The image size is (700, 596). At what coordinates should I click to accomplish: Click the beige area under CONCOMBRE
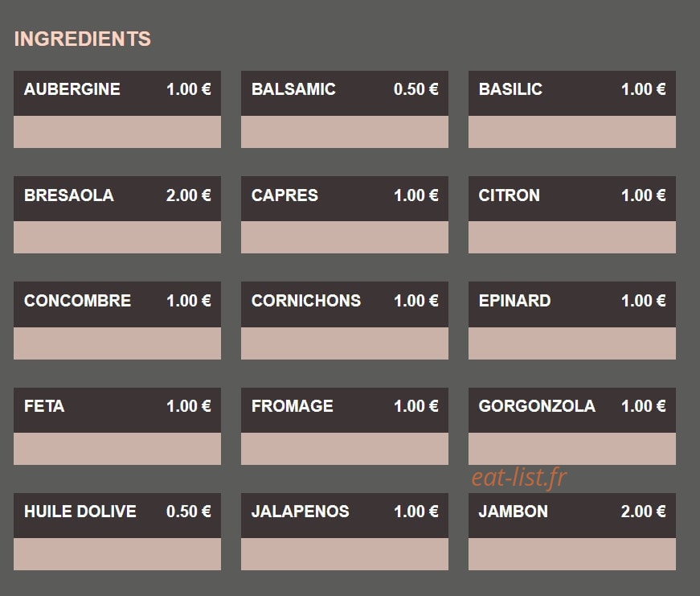pos(117,343)
